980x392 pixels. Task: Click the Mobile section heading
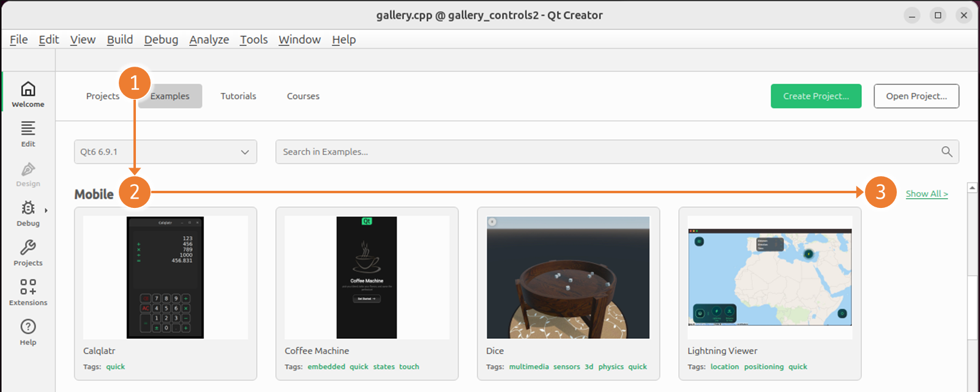[x=94, y=194]
